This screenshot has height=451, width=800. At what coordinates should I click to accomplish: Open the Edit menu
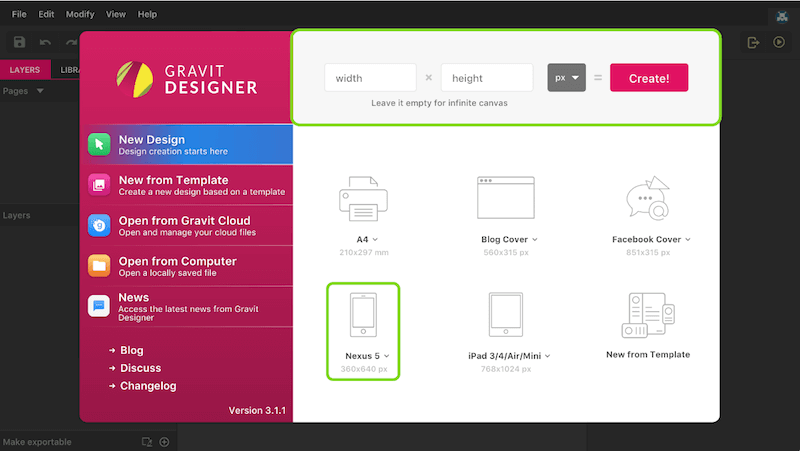[x=46, y=14]
